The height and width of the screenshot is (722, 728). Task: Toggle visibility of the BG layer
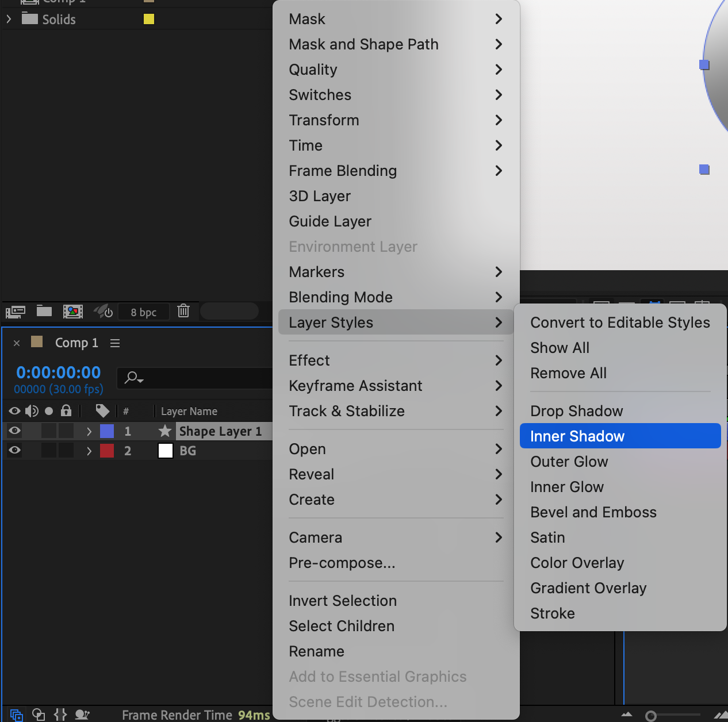pos(15,450)
